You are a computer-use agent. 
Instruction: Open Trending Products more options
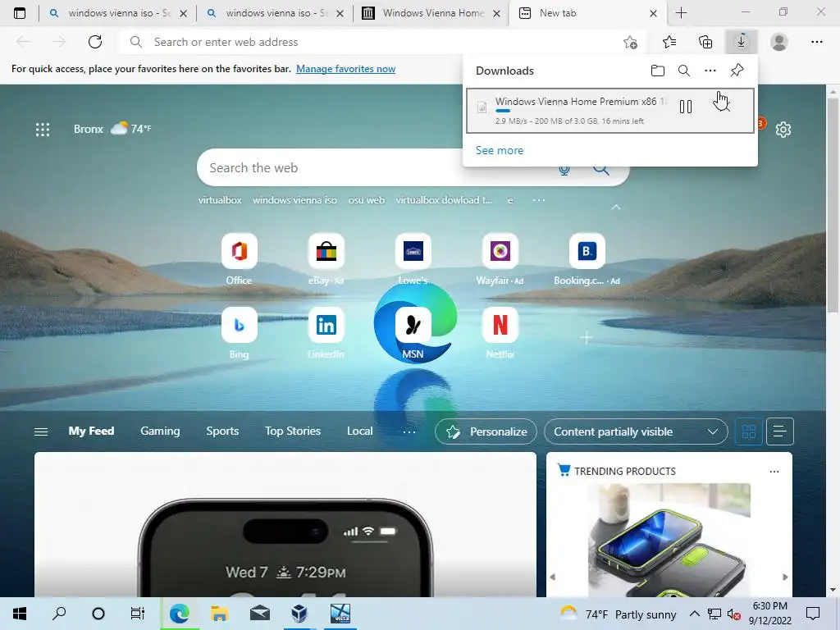[774, 472]
